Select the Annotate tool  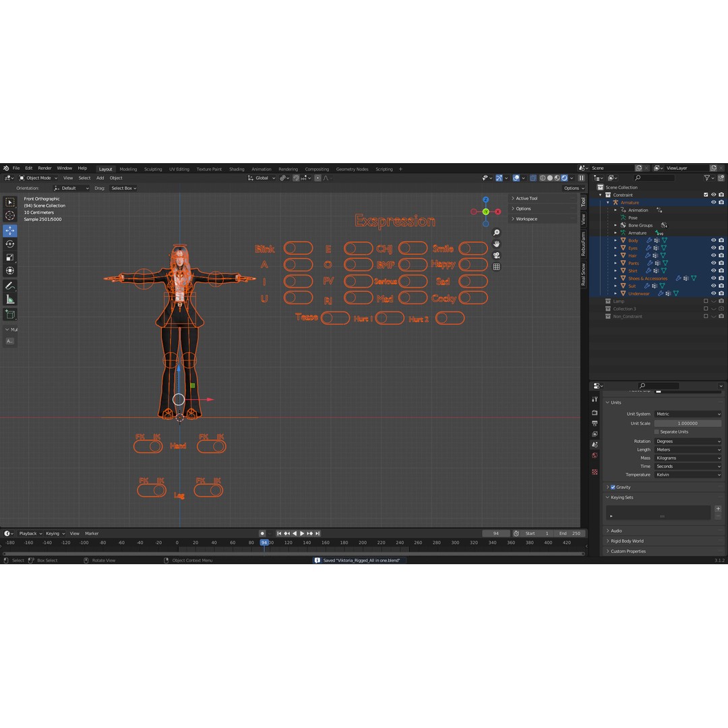pos(9,286)
